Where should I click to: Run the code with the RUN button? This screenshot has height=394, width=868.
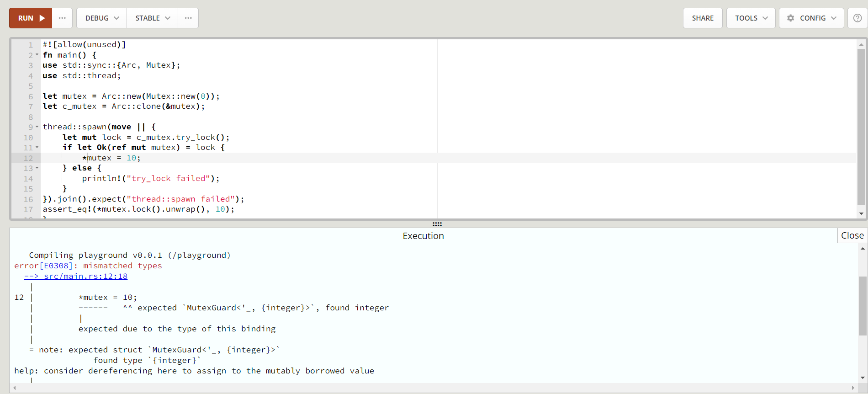click(31, 18)
